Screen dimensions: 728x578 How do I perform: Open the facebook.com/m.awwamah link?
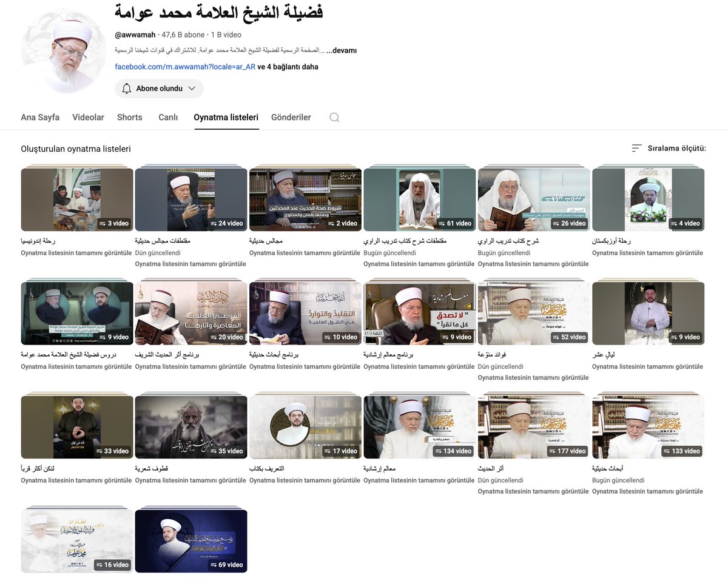185,67
